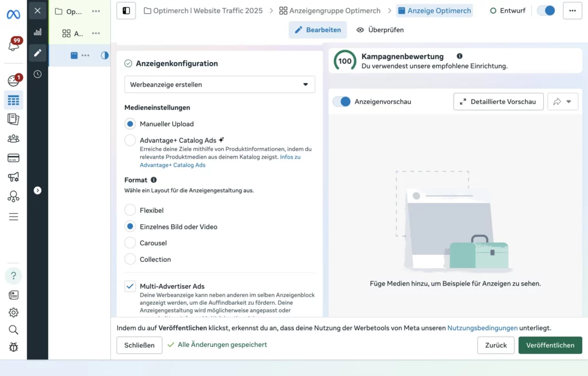The image size is (588, 376).
Task: Open the settings gear in the left sidebar
Action: click(13, 312)
